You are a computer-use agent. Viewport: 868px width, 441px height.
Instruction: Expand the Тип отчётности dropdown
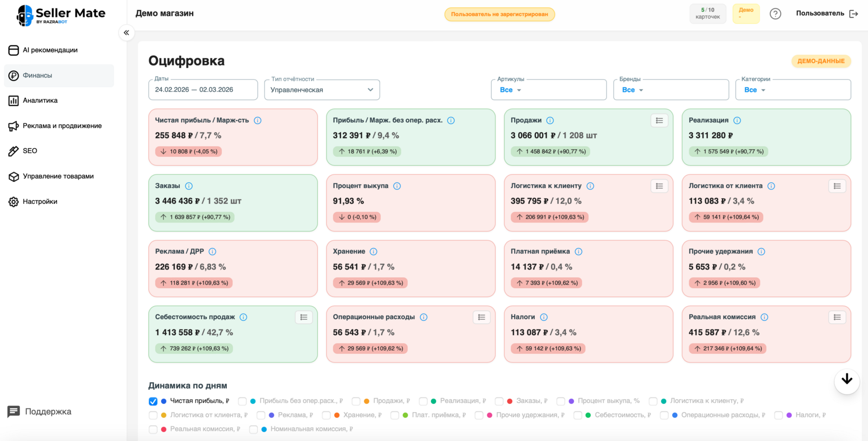click(x=322, y=90)
